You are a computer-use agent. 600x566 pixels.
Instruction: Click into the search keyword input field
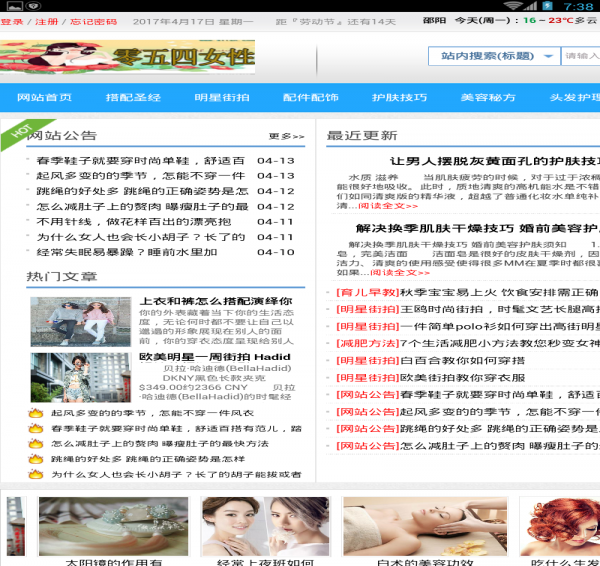click(580, 56)
